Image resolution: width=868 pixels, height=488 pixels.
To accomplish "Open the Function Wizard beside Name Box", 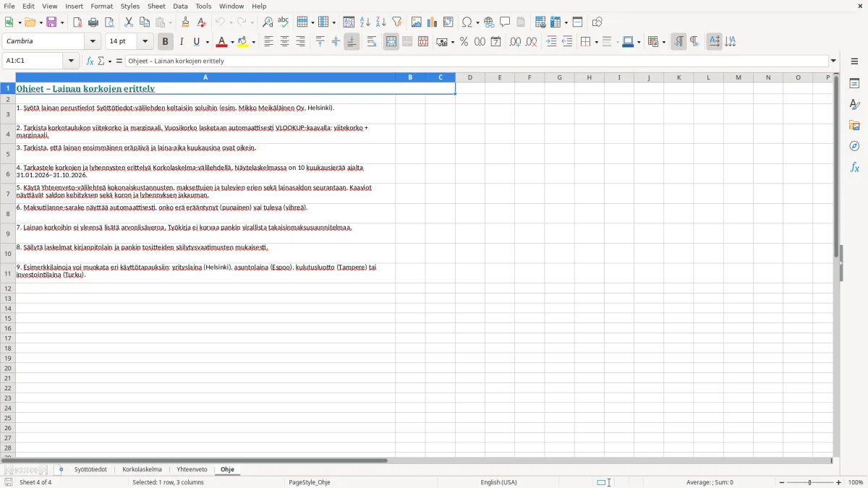I will coord(90,61).
